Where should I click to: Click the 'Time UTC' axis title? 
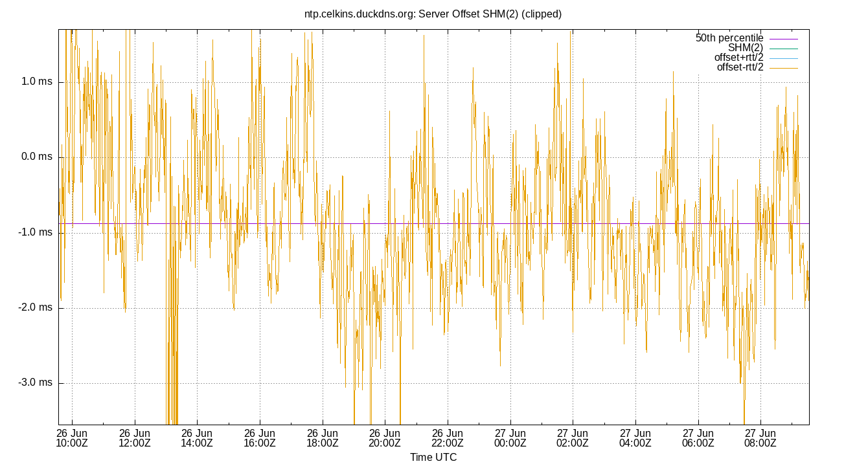433,457
